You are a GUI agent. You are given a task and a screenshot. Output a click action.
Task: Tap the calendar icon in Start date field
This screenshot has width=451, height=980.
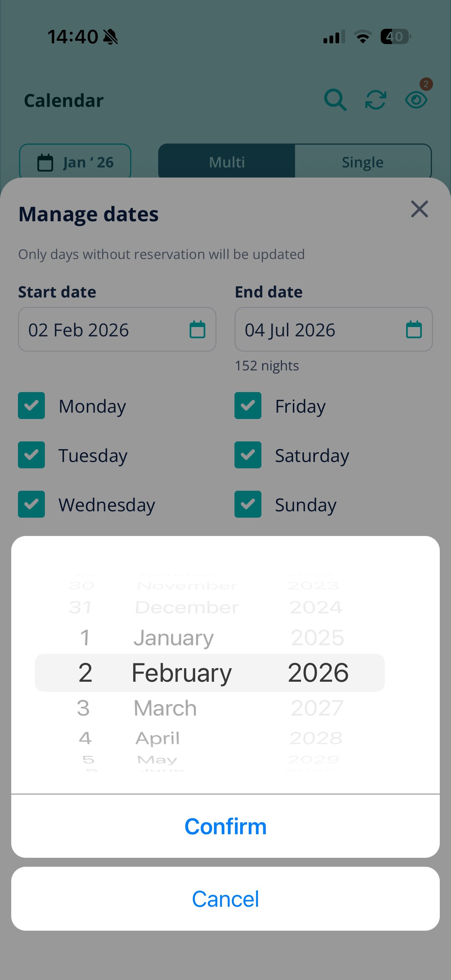pyautogui.click(x=197, y=329)
